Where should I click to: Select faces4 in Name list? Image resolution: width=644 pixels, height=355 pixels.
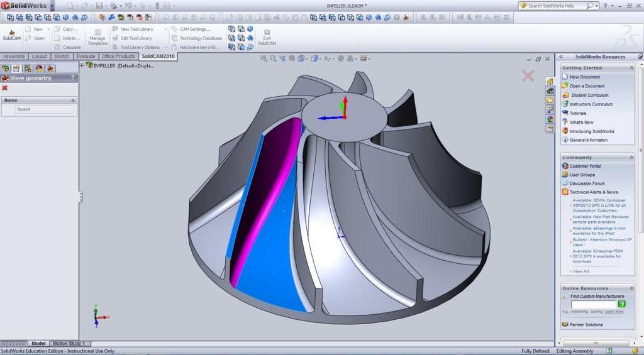click(45, 109)
